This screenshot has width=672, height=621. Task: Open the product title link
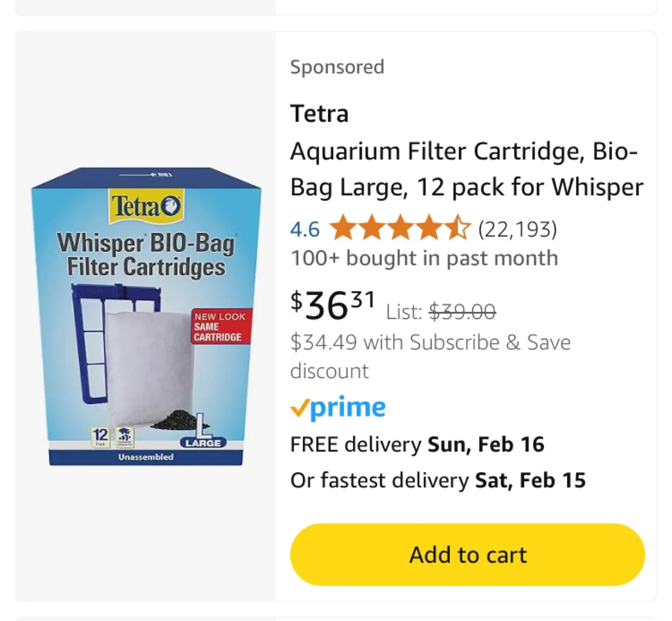[467, 169]
